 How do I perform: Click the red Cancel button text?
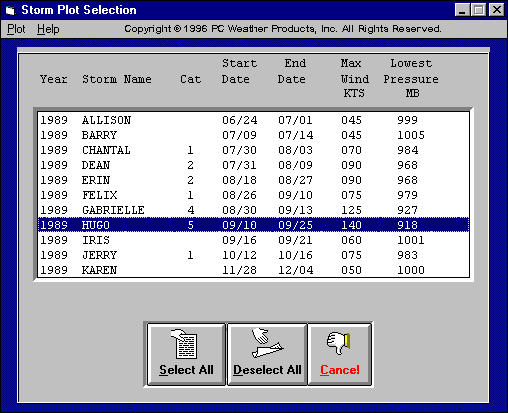340,370
